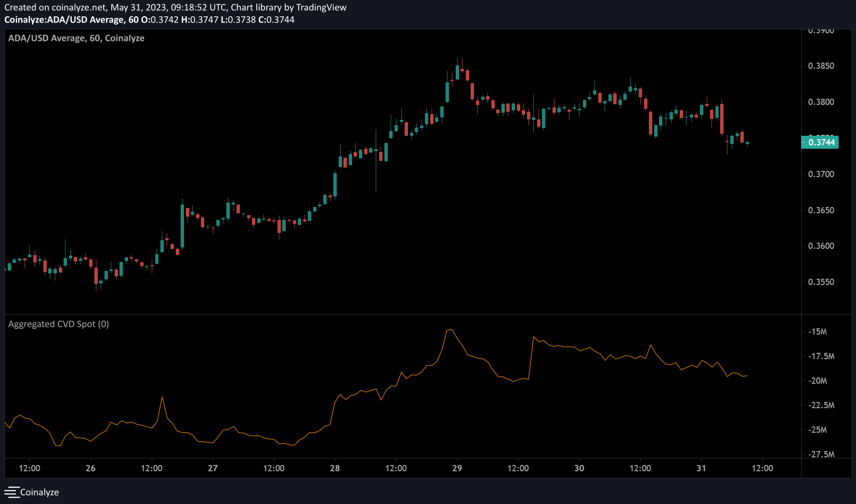Click the 0.3650 price axis label
Screen dimensions: 856x504
coord(821,210)
